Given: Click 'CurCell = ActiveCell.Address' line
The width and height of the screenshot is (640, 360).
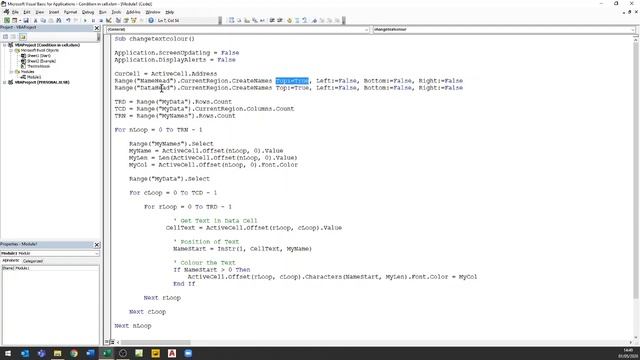Looking at the screenshot, I should (166, 74).
